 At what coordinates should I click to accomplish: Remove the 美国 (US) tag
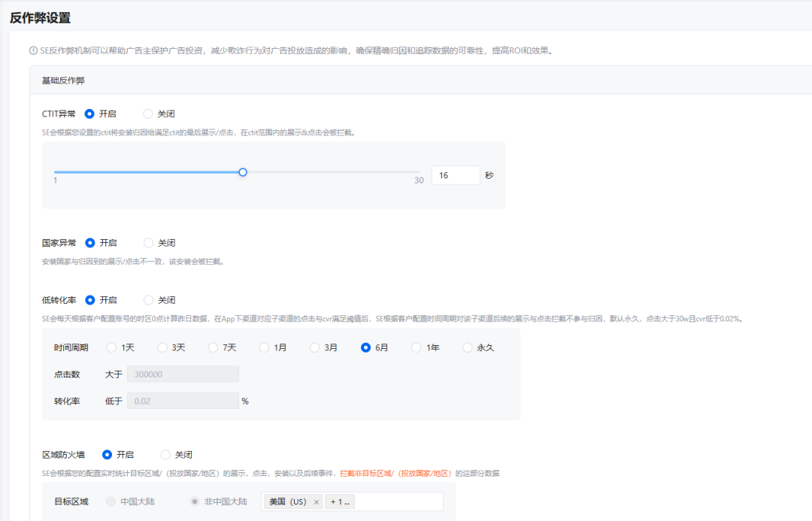click(x=317, y=501)
